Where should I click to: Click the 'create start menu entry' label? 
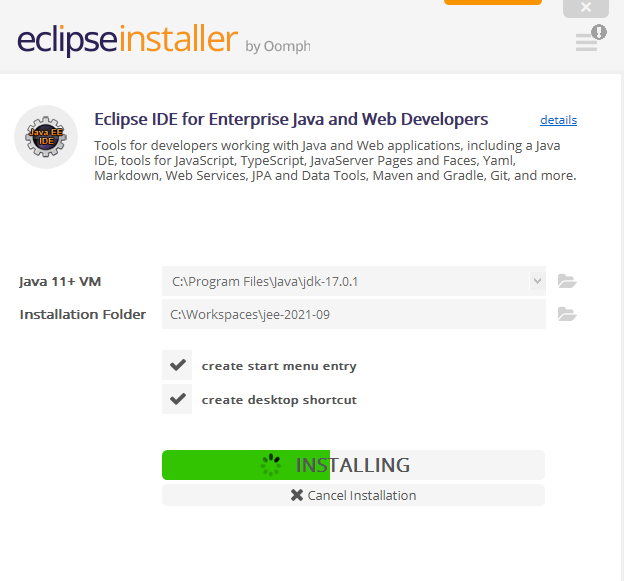click(279, 366)
